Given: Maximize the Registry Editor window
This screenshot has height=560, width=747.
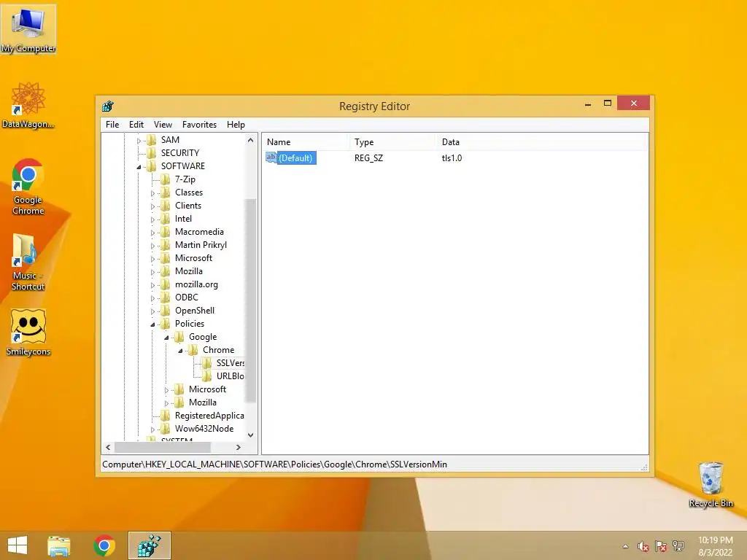Looking at the screenshot, I should pos(608,104).
